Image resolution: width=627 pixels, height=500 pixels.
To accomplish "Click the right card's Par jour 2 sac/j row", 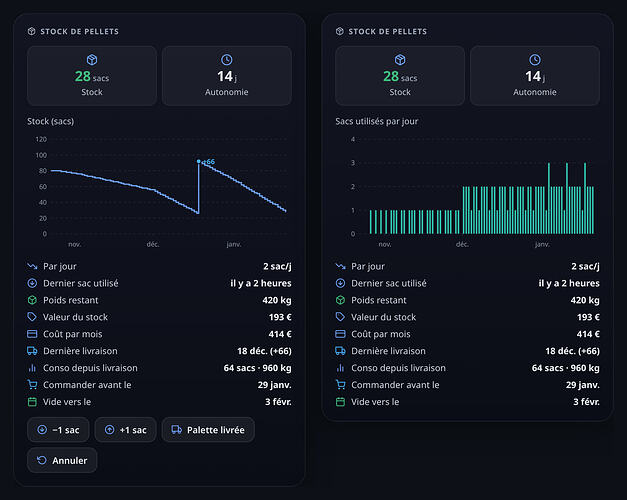I will point(467,266).
